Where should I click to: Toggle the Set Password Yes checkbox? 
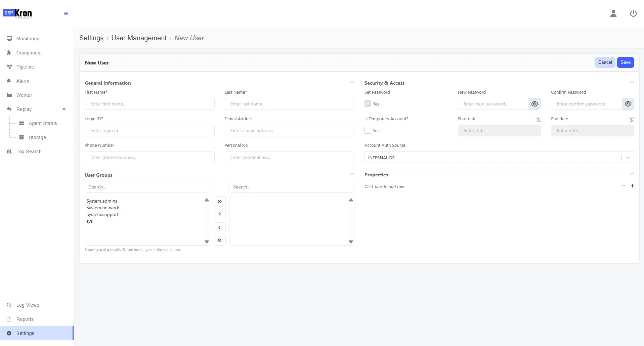pos(368,104)
